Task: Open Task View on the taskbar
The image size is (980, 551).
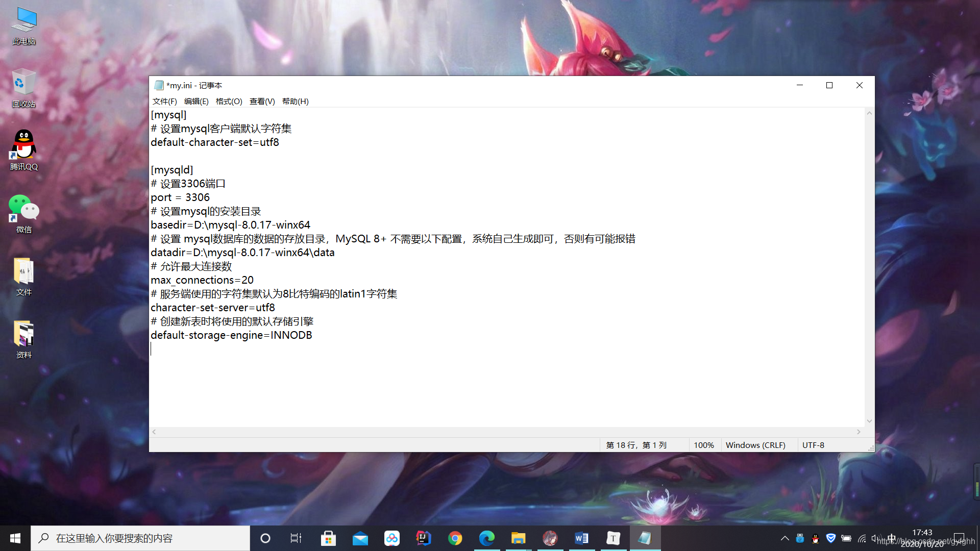Action: [296, 538]
